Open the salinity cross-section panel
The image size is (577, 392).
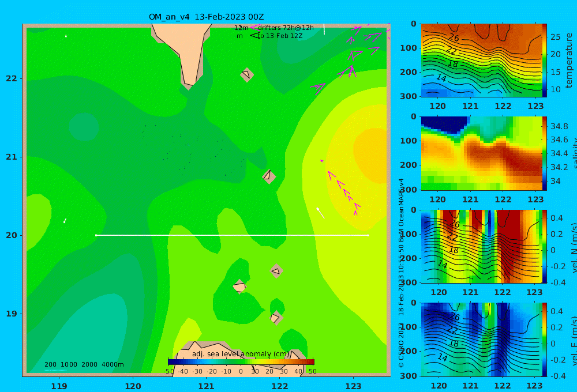pyautogui.click(x=481, y=153)
